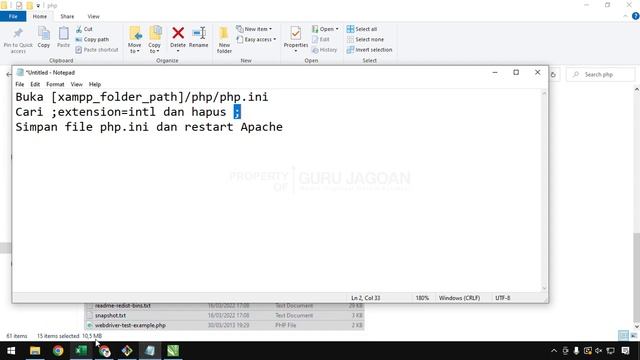The width and height of the screenshot is (640, 360).
Task: Open Google Chrome from taskbar
Action: 58,351
